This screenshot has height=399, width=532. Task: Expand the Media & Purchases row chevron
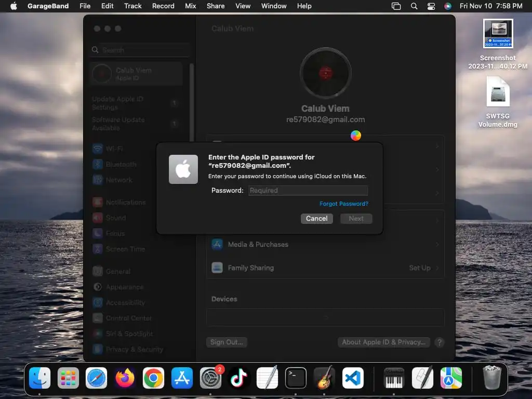pyautogui.click(x=437, y=244)
